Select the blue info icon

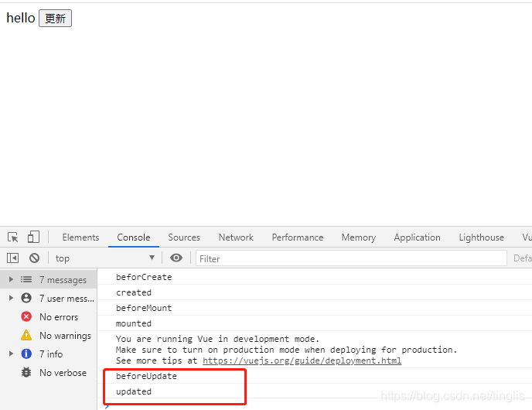tap(26, 354)
